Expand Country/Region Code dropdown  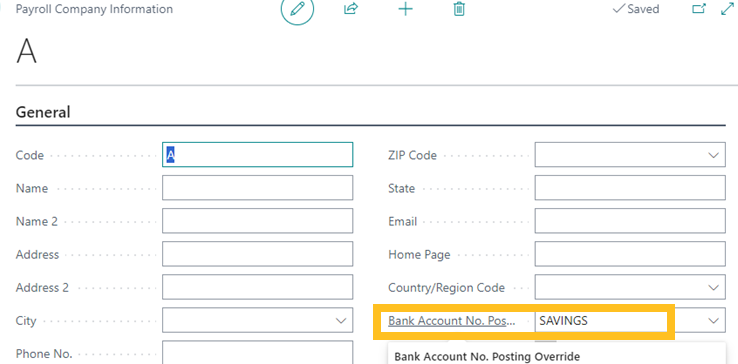click(x=714, y=287)
